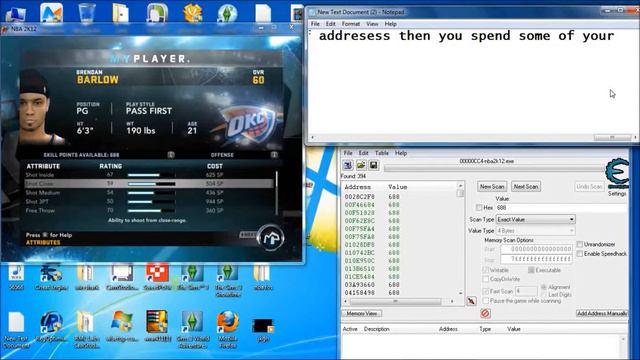Open Cheat Engine Edit menu

(363, 153)
